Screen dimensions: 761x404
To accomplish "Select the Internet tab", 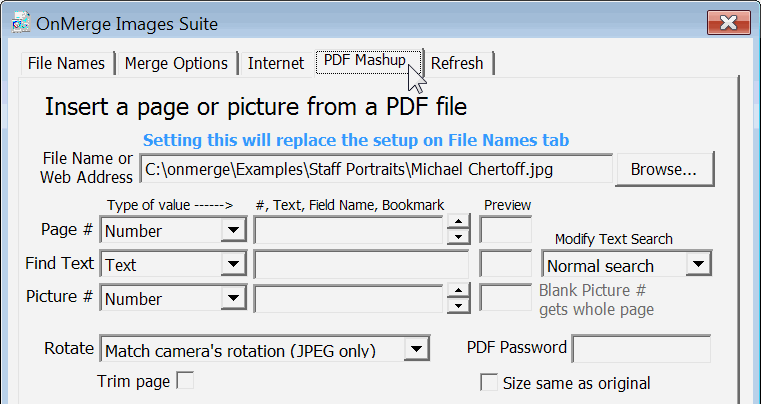I will click(275, 63).
